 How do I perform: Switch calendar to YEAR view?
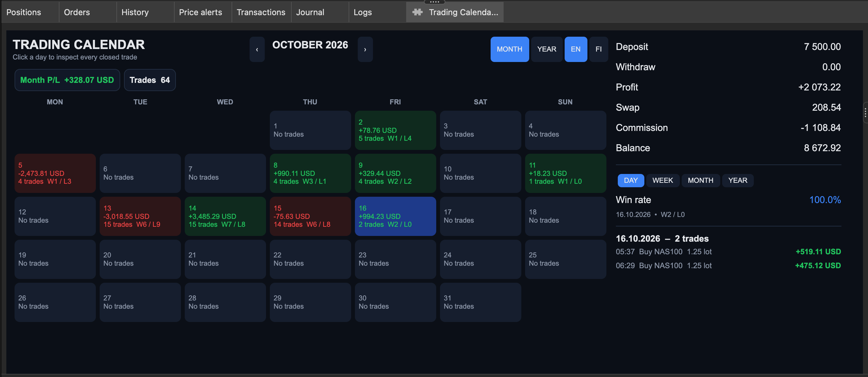point(547,49)
